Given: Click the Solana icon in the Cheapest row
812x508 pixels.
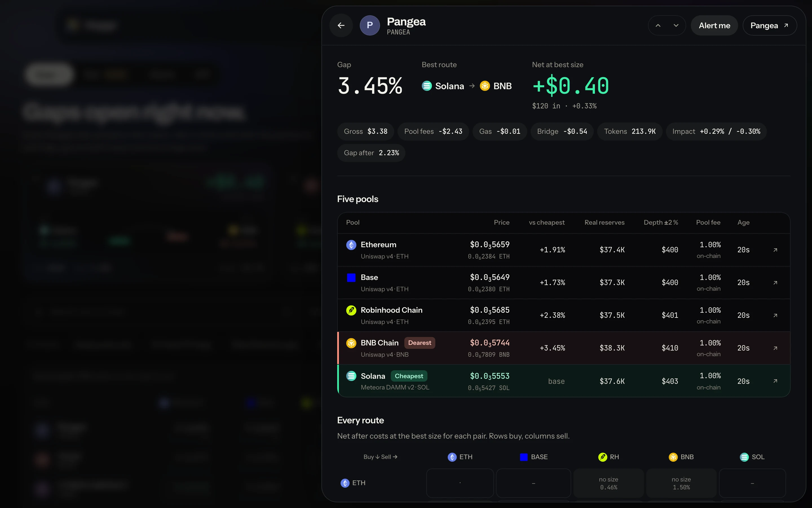Looking at the screenshot, I should (x=351, y=376).
